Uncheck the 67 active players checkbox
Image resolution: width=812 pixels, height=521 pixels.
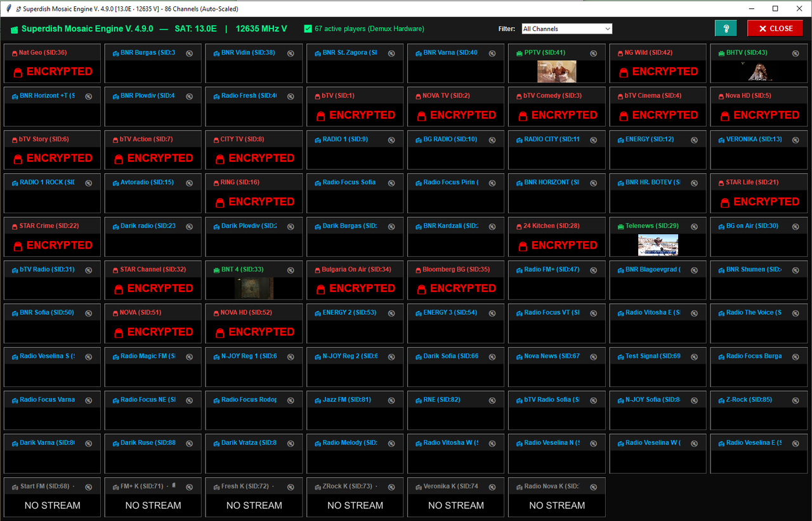pyautogui.click(x=308, y=29)
